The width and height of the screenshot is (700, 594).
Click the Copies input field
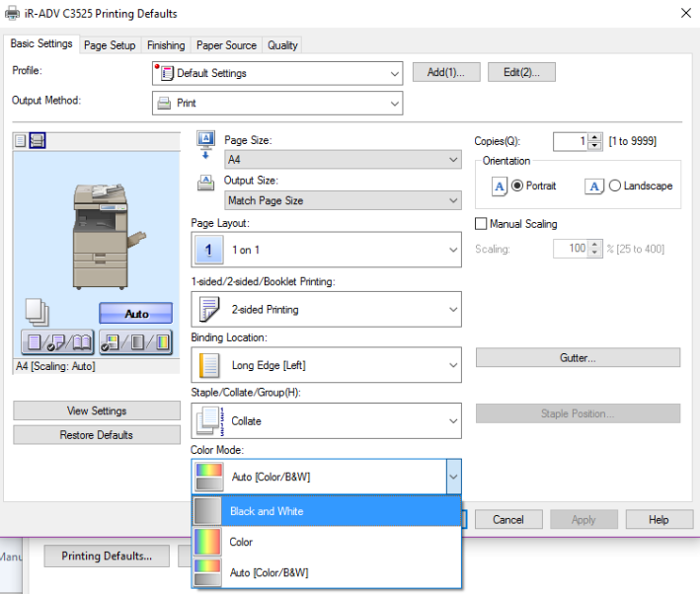tap(571, 141)
